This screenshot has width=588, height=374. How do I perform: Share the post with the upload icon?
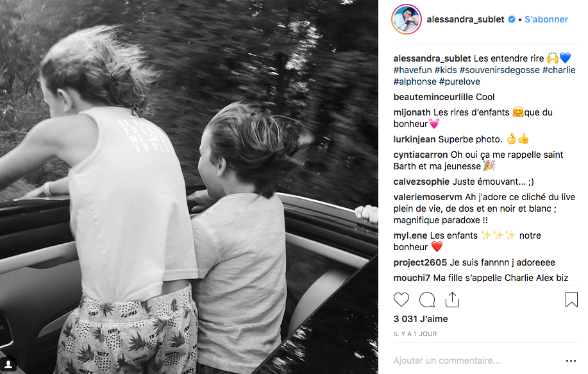(x=452, y=300)
